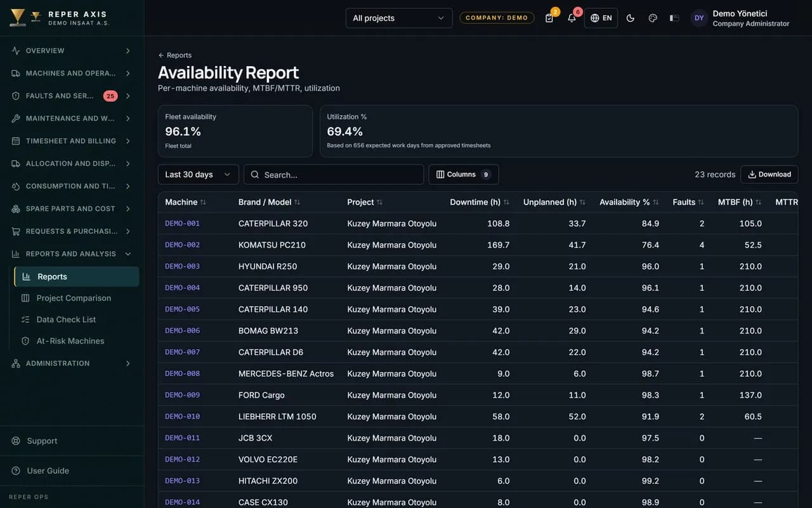Click the LIEBHERR LTM 1050 cell
The width and height of the screenshot is (812, 508).
(x=277, y=417)
